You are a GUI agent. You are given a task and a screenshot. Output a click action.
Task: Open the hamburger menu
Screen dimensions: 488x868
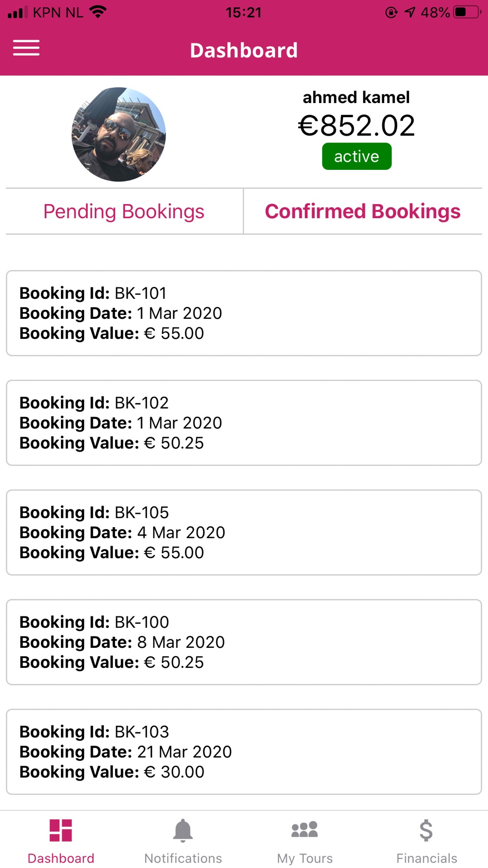[26, 48]
